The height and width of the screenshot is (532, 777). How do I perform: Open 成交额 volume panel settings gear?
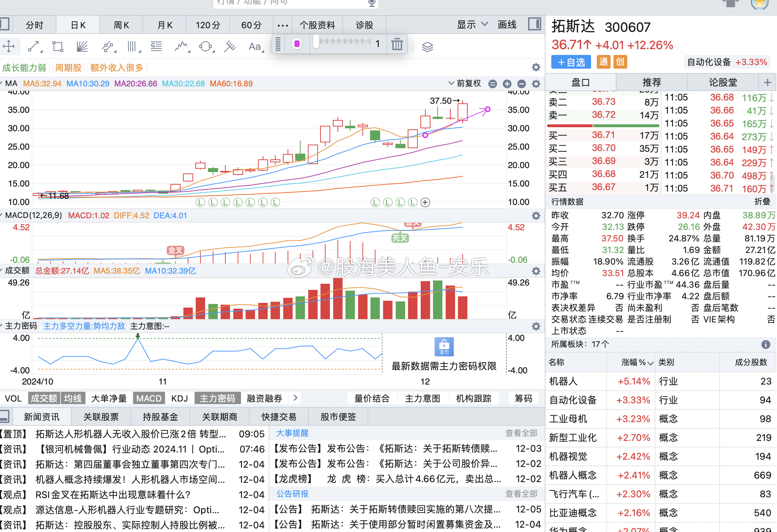[536, 271]
